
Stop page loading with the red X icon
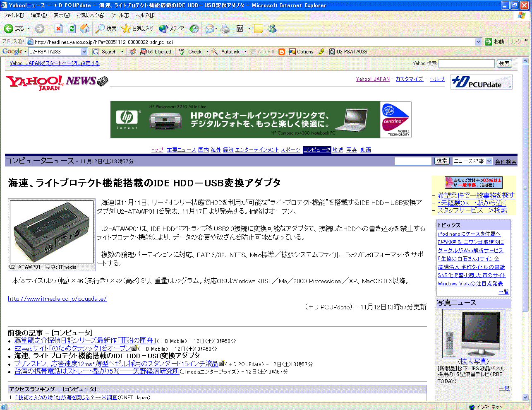58,29
